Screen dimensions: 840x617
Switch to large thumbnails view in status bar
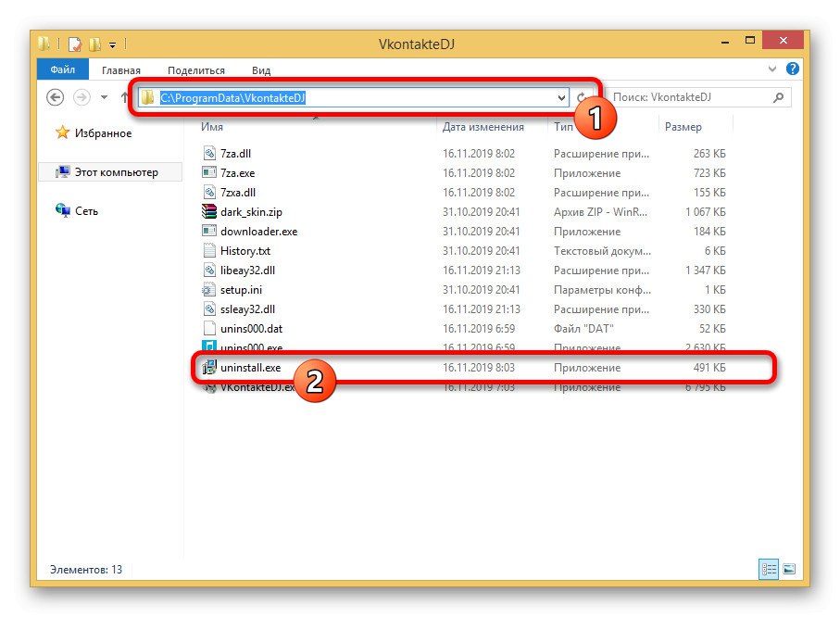[789, 570]
